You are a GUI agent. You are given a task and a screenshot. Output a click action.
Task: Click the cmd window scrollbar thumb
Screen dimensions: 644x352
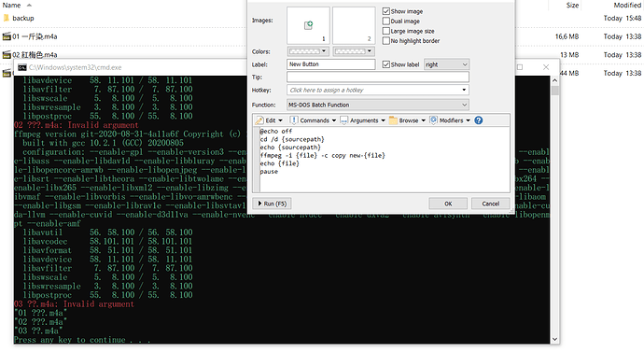[x=555, y=91]
